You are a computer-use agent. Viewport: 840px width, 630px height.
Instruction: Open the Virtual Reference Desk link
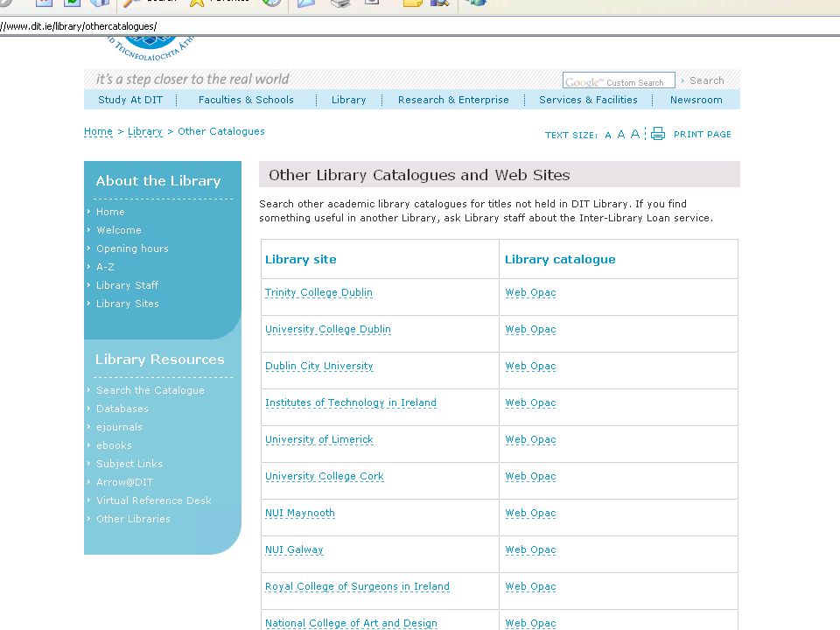pos(154,500)
